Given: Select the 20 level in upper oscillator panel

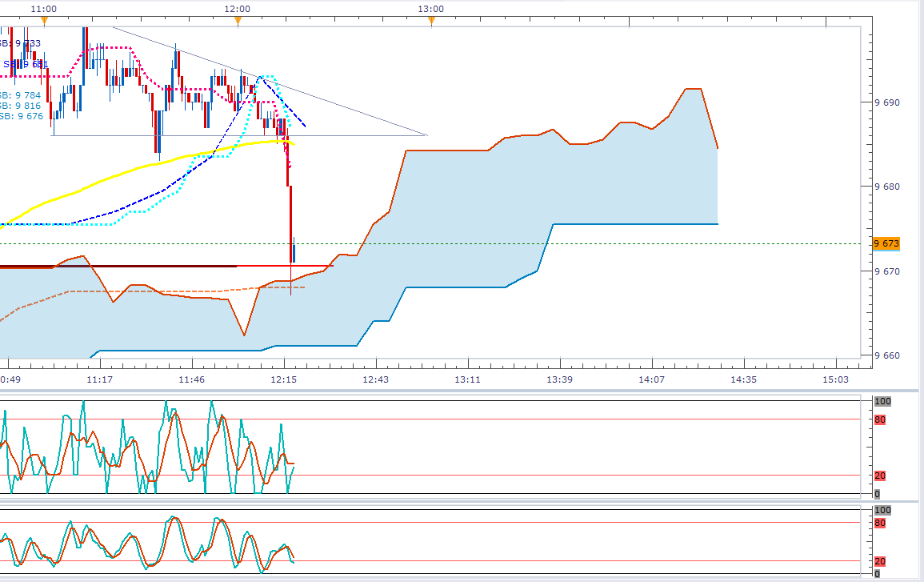Looking at the screenshot, I should pyautogui.click(x=880, y=476).
